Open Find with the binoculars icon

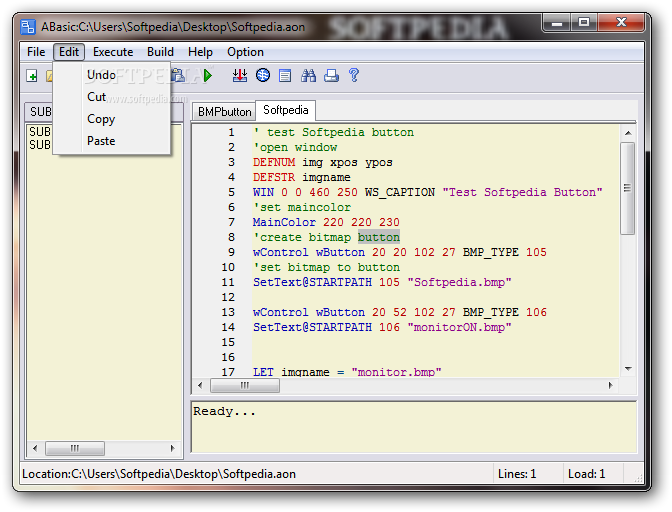(309, 76)
